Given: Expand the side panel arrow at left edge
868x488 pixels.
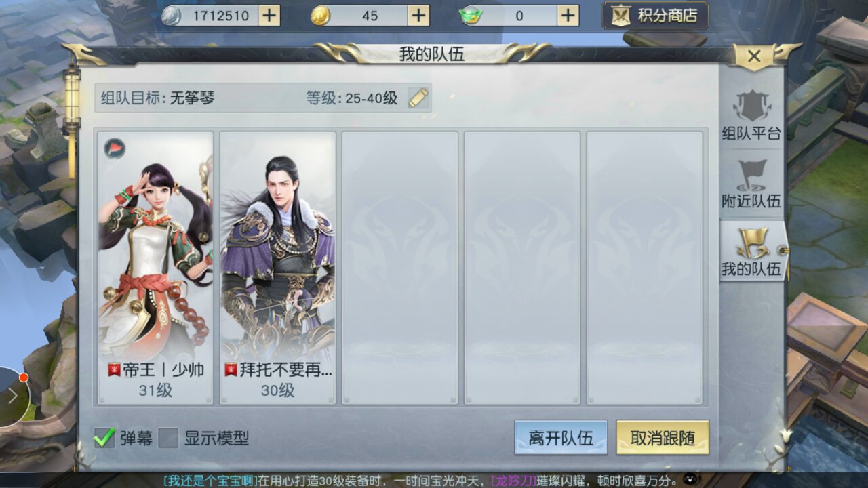Looking at the screenshot, I should click(x=12, y=396).
